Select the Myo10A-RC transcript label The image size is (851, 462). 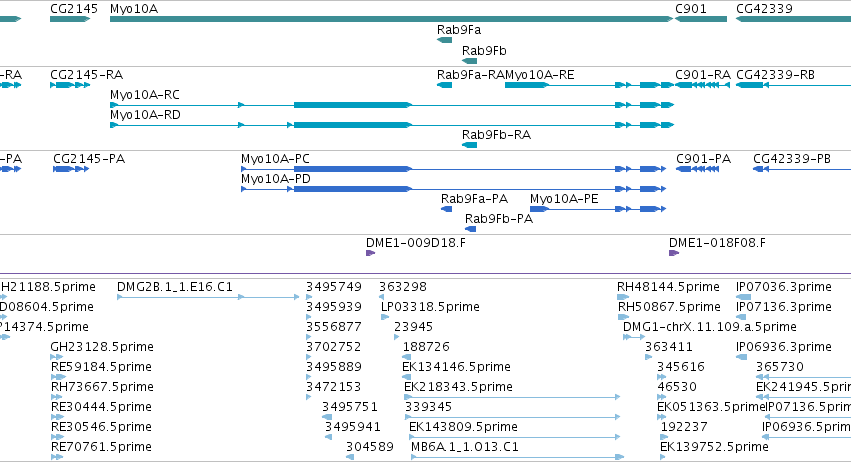click(x=145, y=95)
